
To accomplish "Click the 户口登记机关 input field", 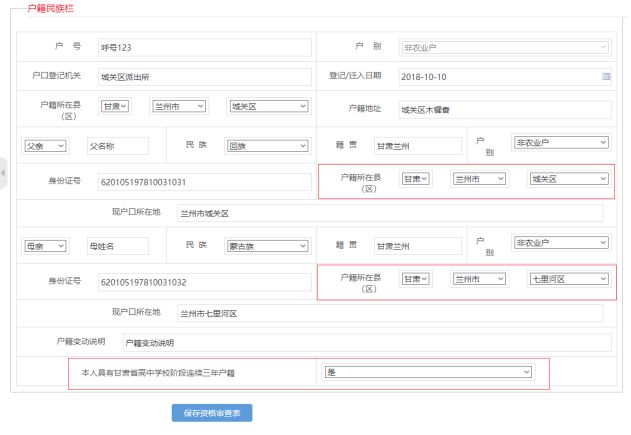I will pyautogui.click(x=204, y=77).
